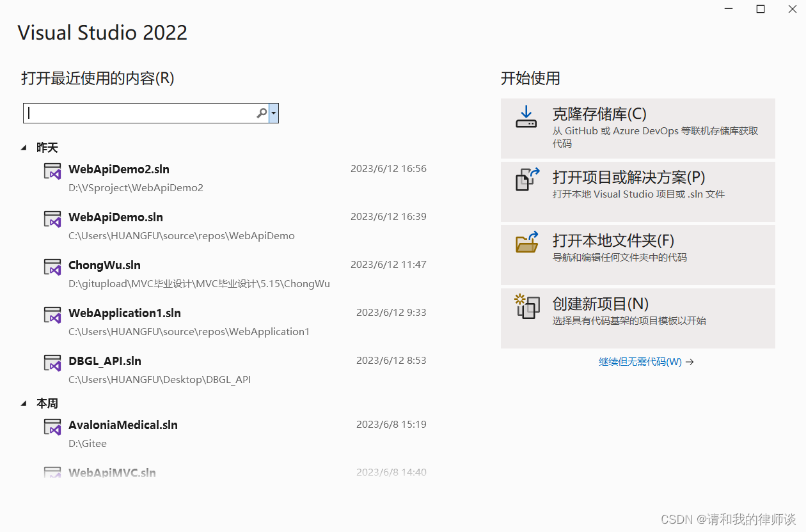Screen dimensions: 806x532
Task: Open recent solution DBGL_API.sln
Action: [105, 361]
